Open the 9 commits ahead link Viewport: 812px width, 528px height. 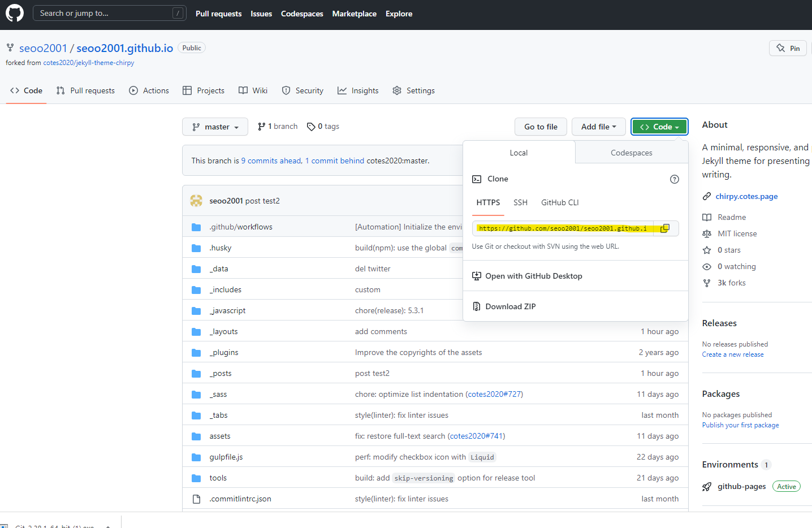(x=271, y=161)
